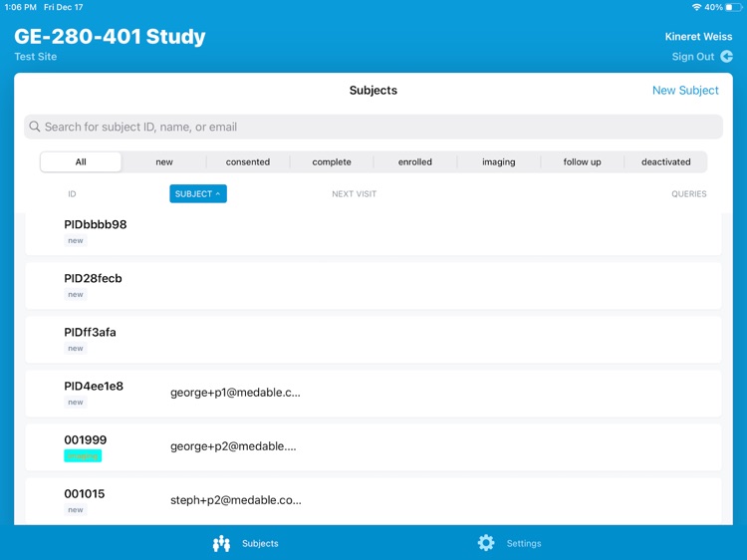Toggle SUBJECT column sort order

[198, 193]
